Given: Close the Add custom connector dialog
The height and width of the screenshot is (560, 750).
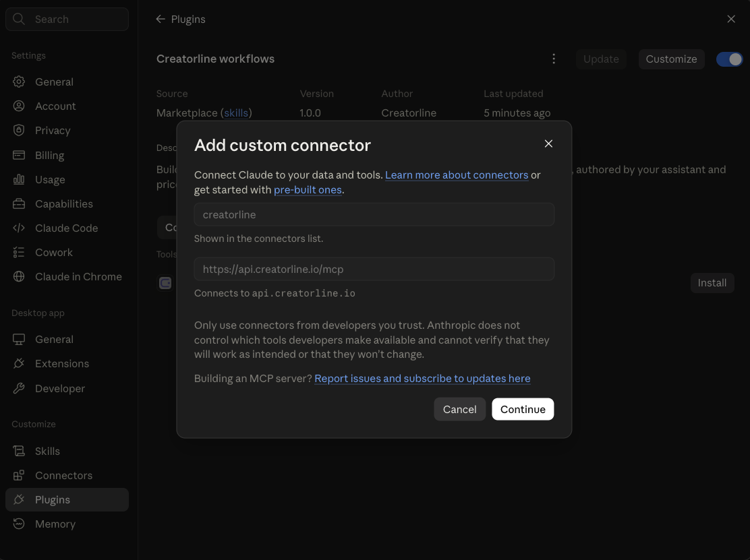Looking at the screenshot, I should [x=548, y=144].
